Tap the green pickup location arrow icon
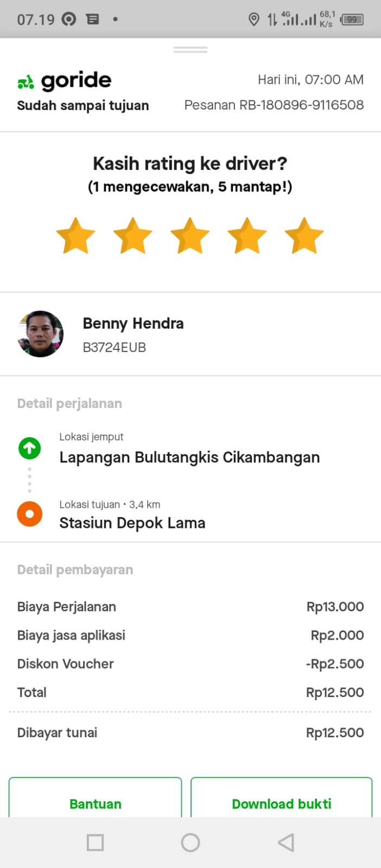Viewport: 381px width, 868px height. tap(30, 448)
